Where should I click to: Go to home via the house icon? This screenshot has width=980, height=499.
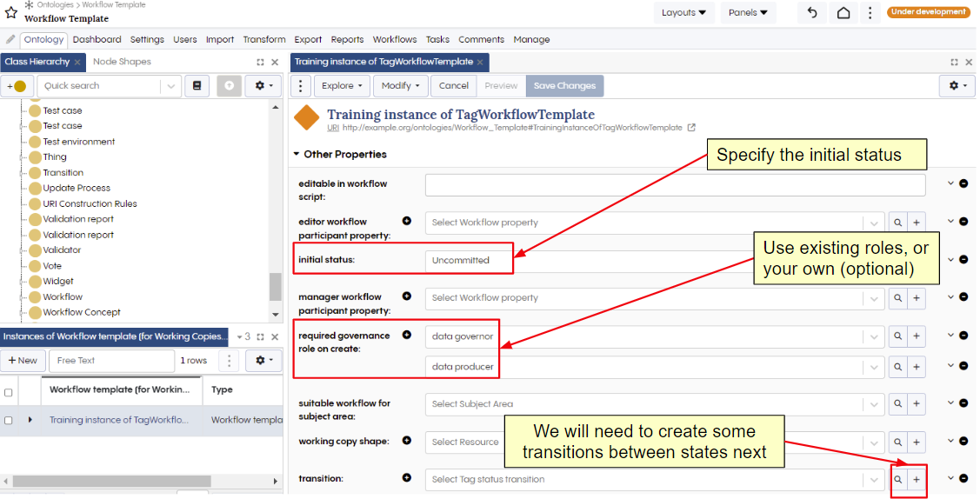tap(843, 12)
